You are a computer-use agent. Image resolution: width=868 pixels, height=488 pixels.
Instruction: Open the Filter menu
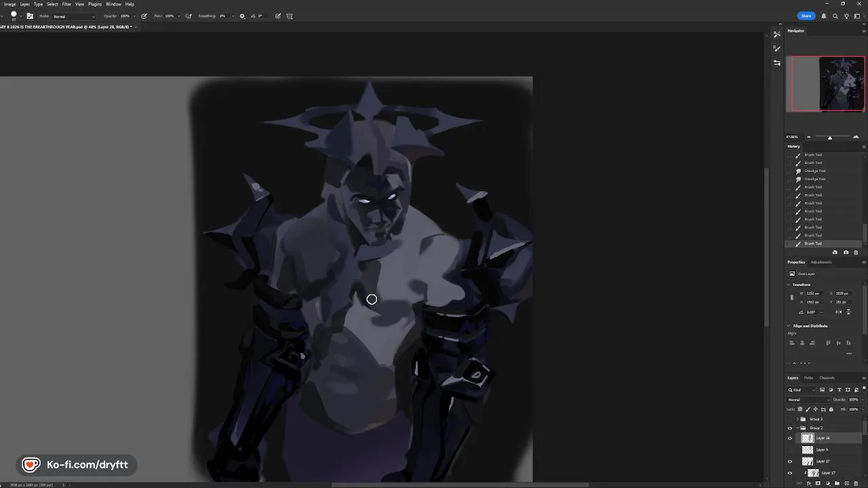click(66, 4)
